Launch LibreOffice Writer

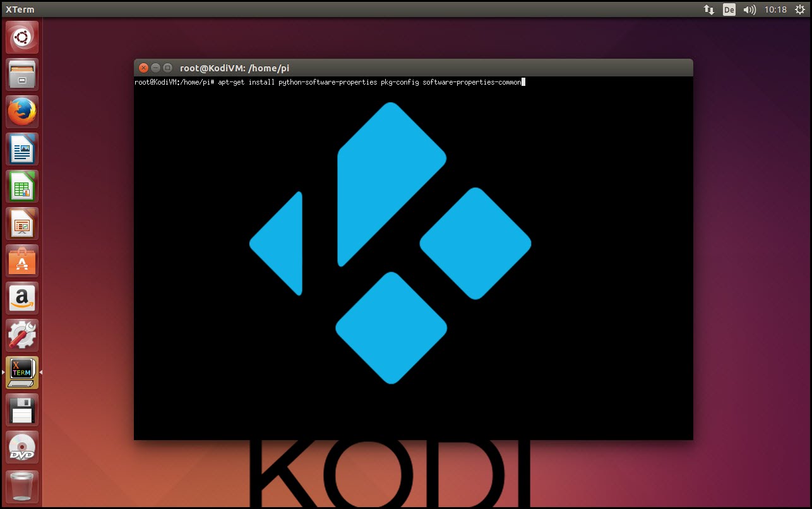pyautogui.click(x=21, y=149)
